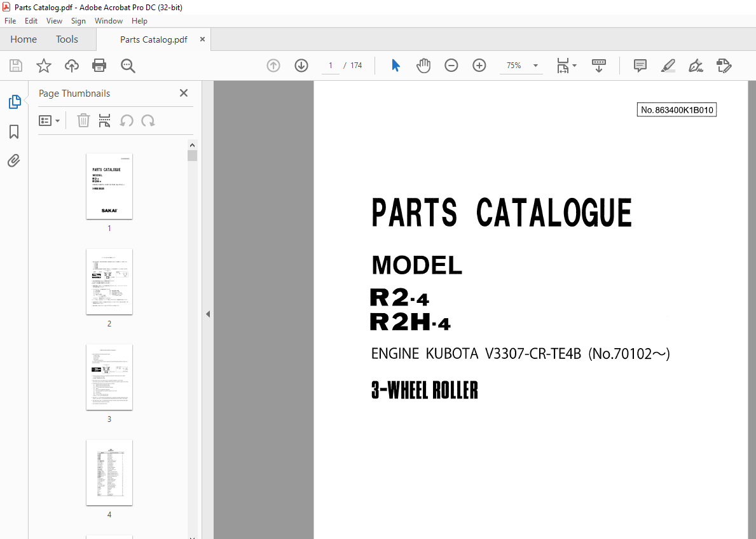756x539 pixels.
Task: Open the scrolling mode keyboard icon
Action: pos(599,66)
